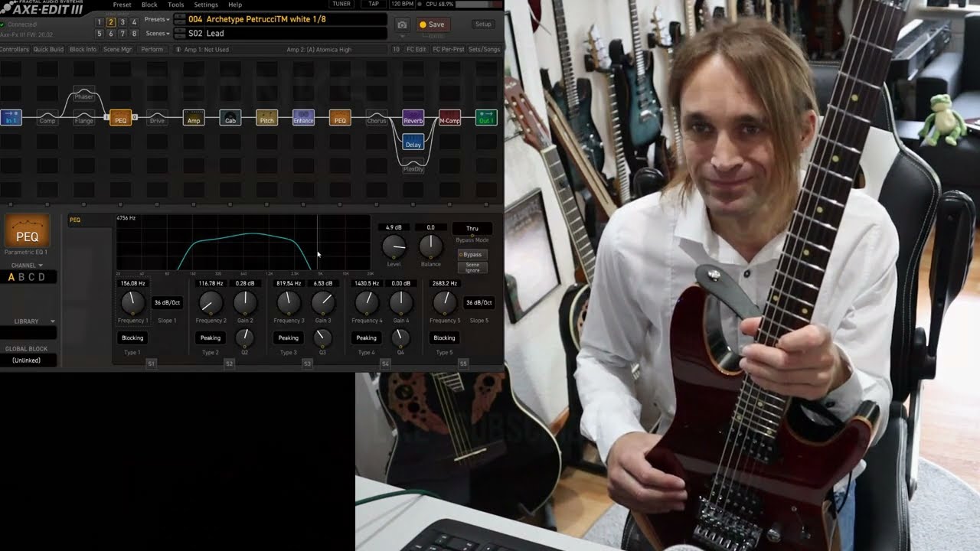This screenshot has width=980, height=551.
Task: Open the Type 1 Blocking dropdown
Action: (x=132, y=337)
